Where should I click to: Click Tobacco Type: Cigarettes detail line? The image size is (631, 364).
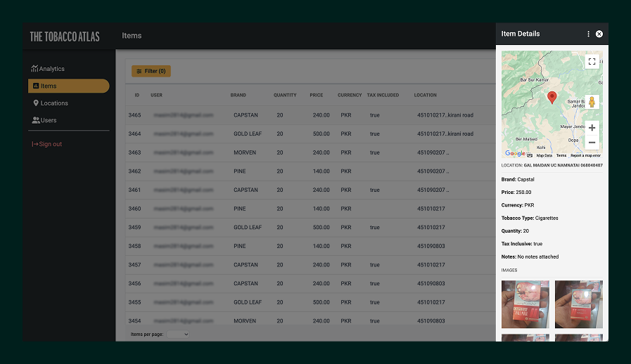(x=530, y=218)
